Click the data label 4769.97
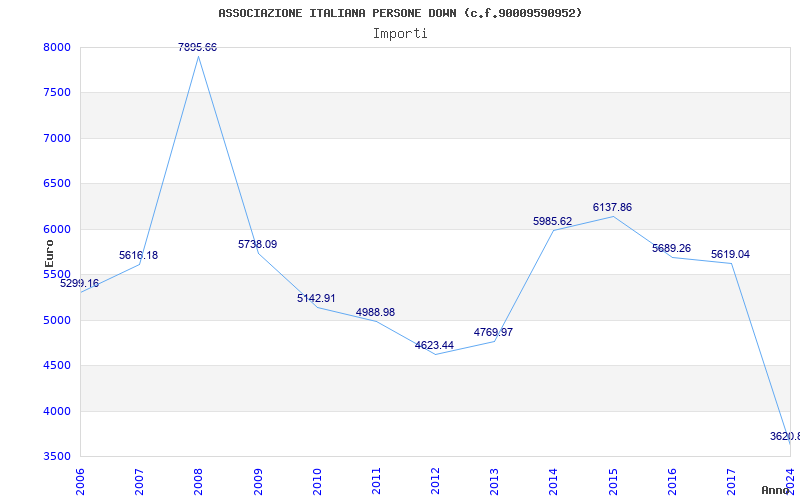 493,332
